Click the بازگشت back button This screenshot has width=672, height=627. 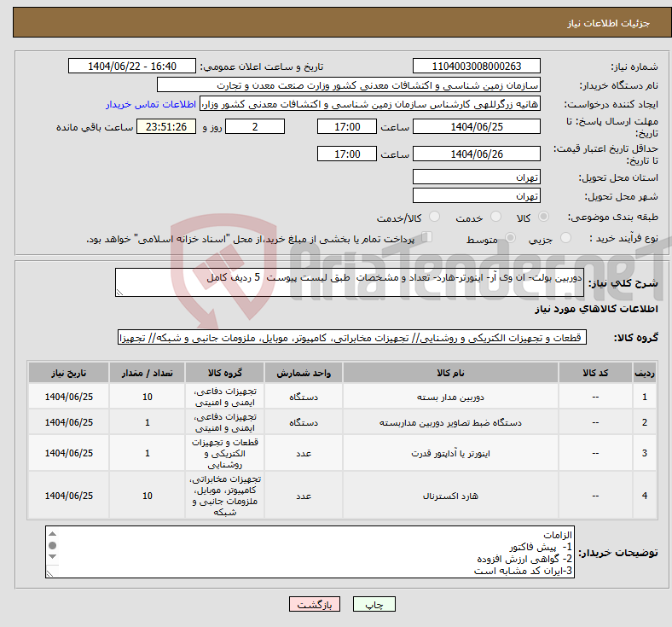315,604
